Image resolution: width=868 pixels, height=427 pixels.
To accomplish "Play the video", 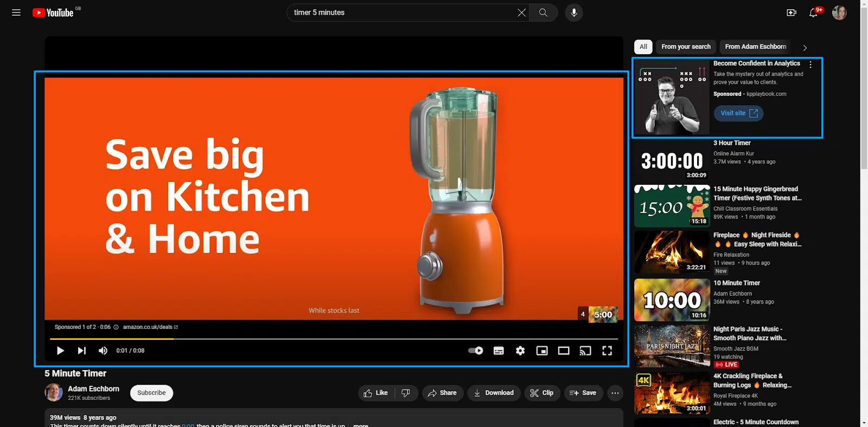I will pos(60,351).
